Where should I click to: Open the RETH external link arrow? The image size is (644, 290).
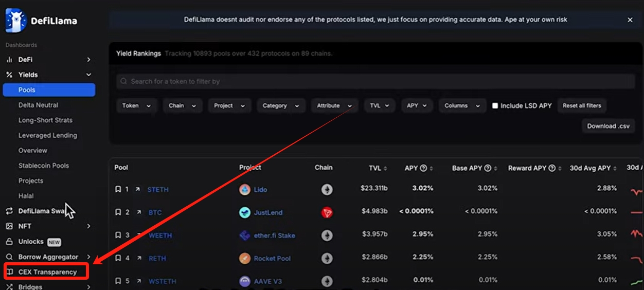138,258
